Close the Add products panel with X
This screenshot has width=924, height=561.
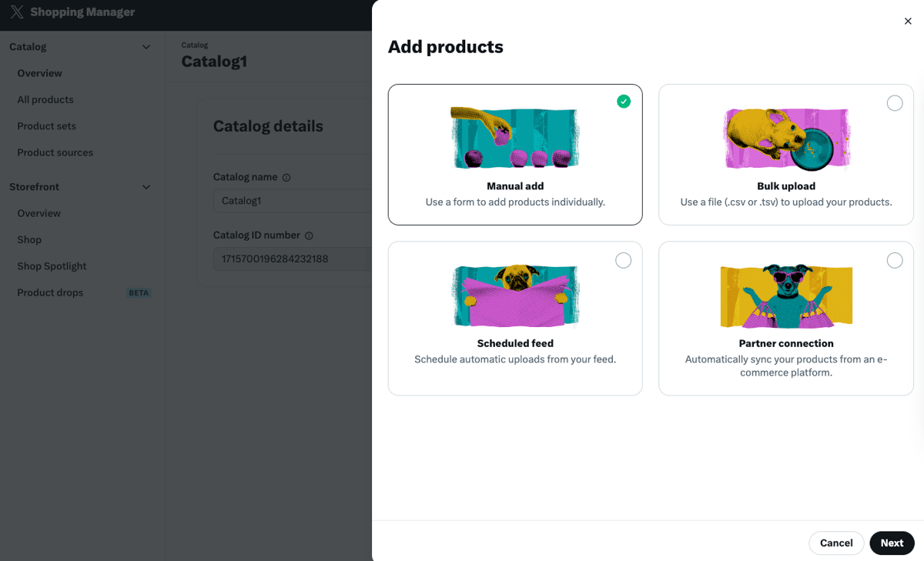pyautogui.click(x=908, y=22)
